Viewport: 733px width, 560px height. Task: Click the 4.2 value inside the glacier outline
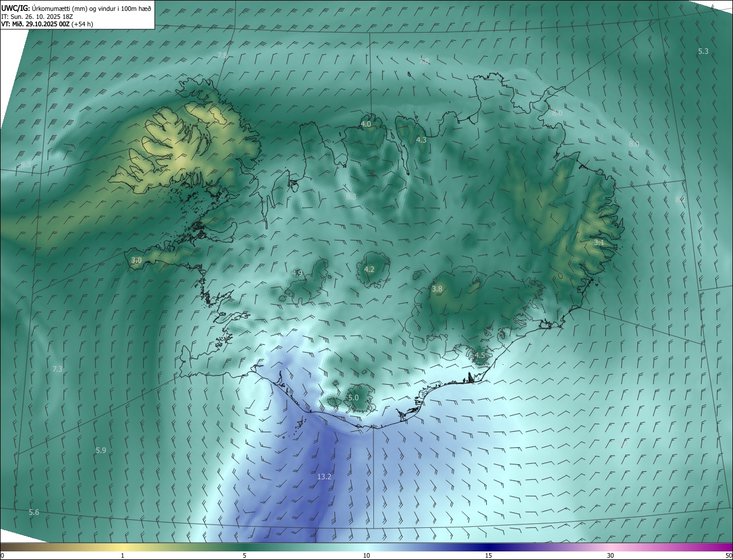click(369, 269)
